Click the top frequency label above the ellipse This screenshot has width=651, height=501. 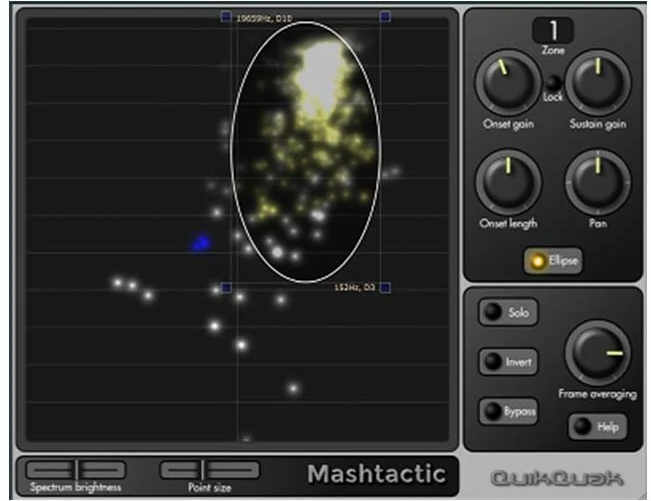[x=264, y=18]
